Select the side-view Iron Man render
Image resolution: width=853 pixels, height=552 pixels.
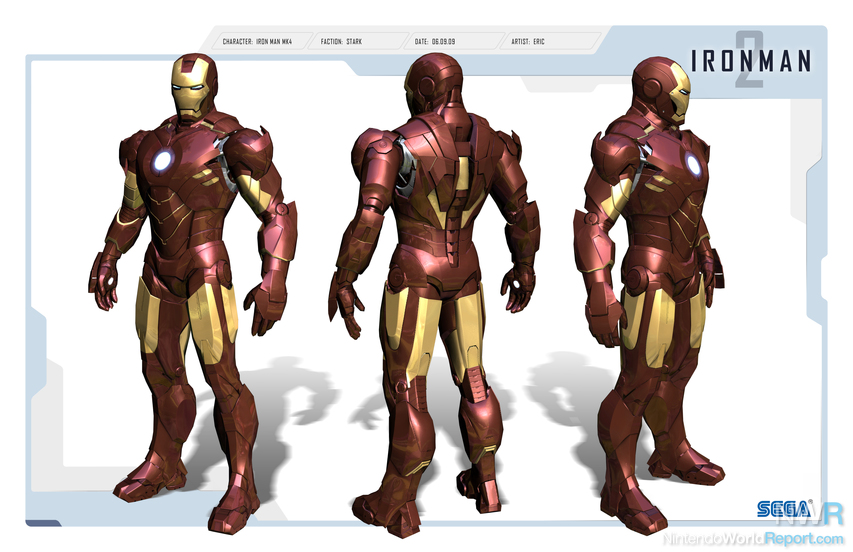click(x=649, y=295)
